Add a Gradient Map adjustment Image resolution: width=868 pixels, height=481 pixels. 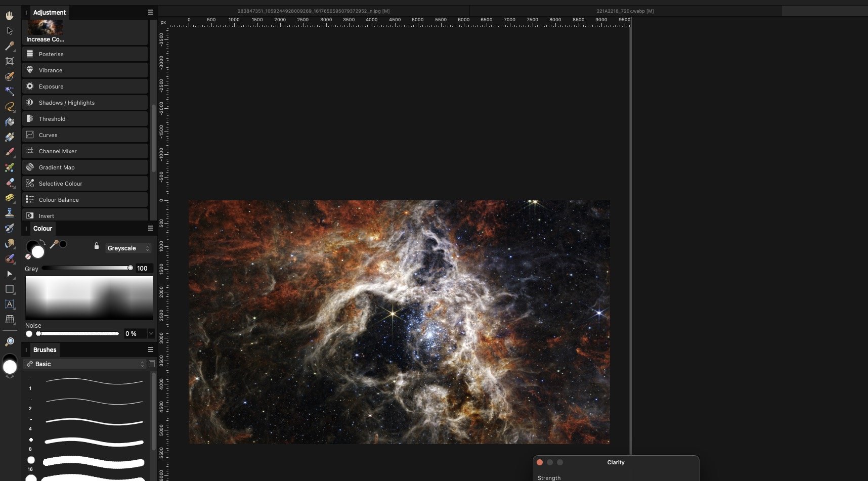coord(85,167)
